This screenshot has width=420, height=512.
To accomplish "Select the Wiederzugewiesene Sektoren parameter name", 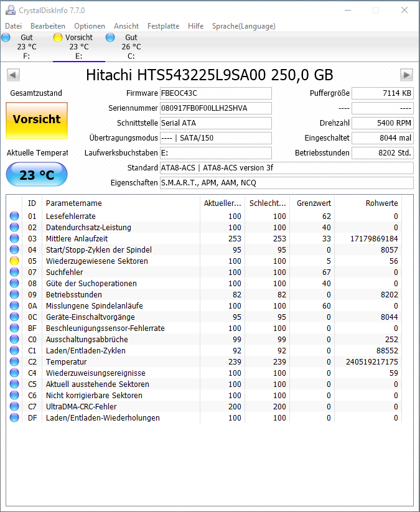I will point(97,261).
